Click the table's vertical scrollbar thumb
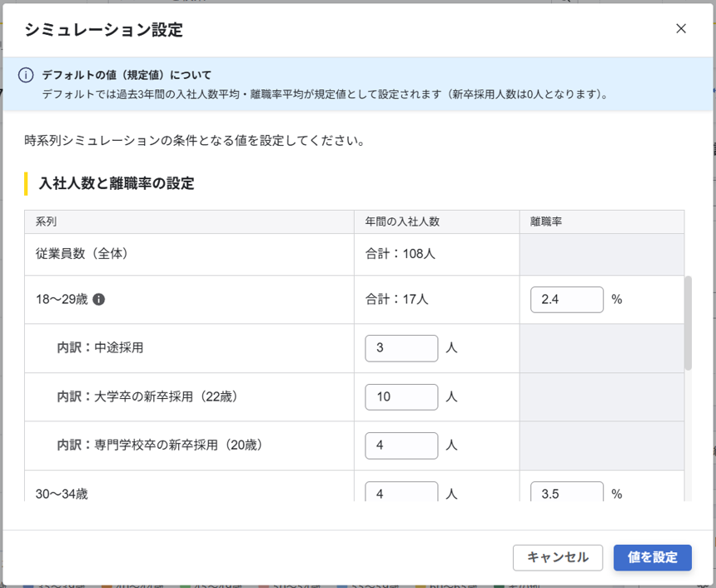This screenshot has width=716, height=588. coord(688,322)
